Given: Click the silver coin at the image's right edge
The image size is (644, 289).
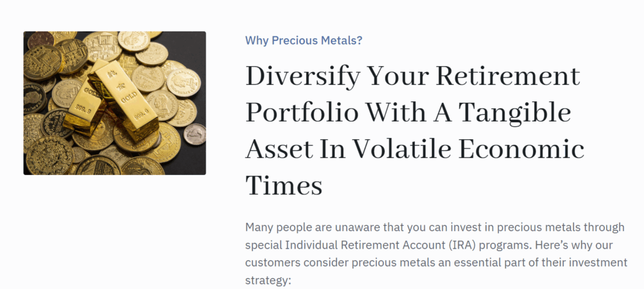Looking at the screenshot, I should pyautogui.click(x=194, y=133).
